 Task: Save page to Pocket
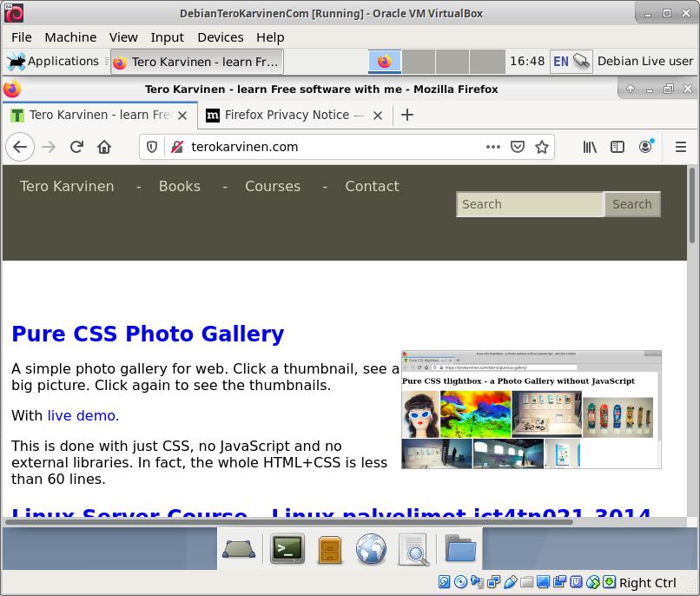pyautogui.click(x=518, y=147)
